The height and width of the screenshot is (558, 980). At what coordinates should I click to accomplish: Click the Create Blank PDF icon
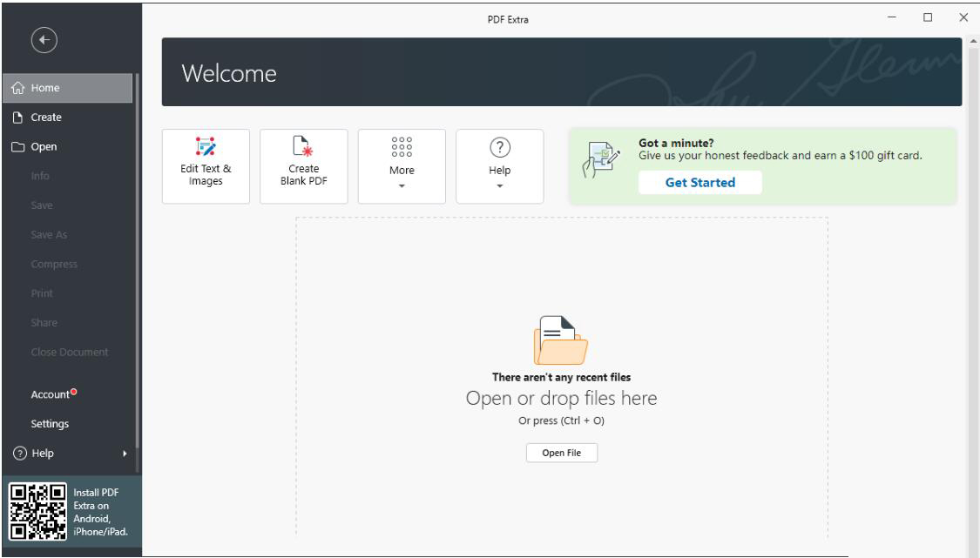[303, 146]
